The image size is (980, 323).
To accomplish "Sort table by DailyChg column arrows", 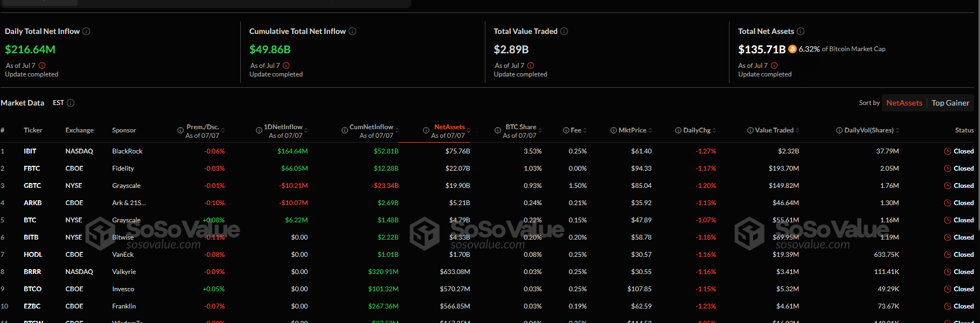I will coord(714,130).
